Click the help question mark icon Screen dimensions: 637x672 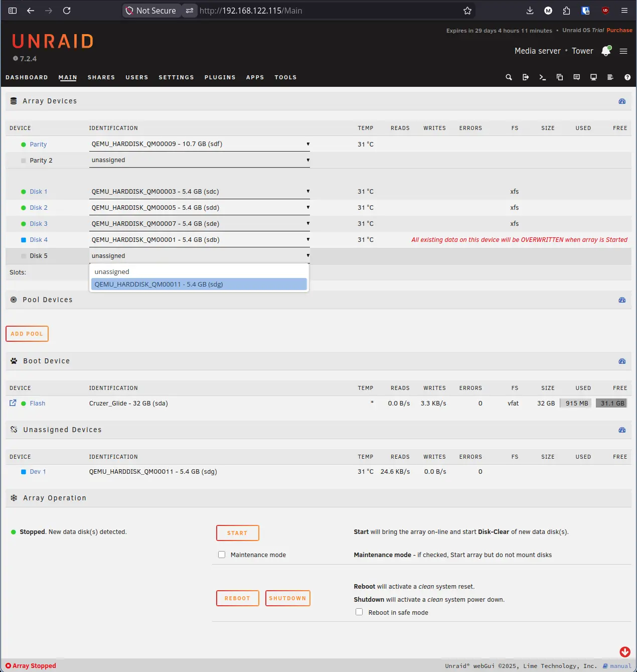point(627,77)
